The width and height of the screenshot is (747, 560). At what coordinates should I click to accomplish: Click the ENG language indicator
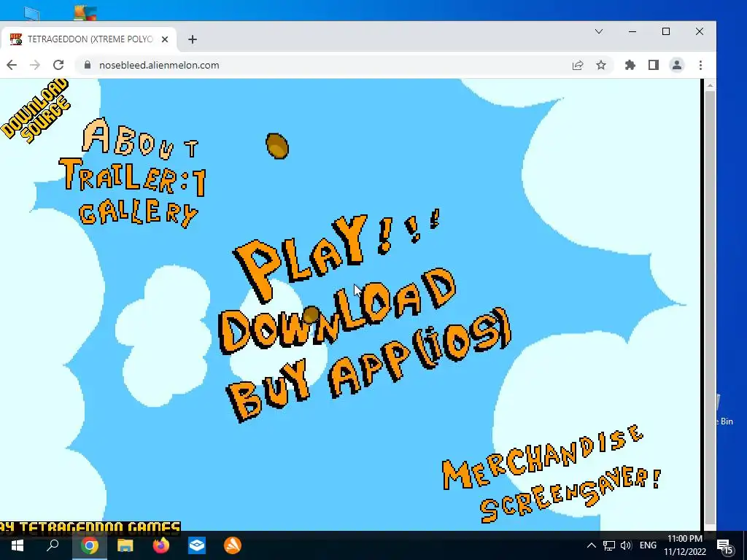point(648,545)
